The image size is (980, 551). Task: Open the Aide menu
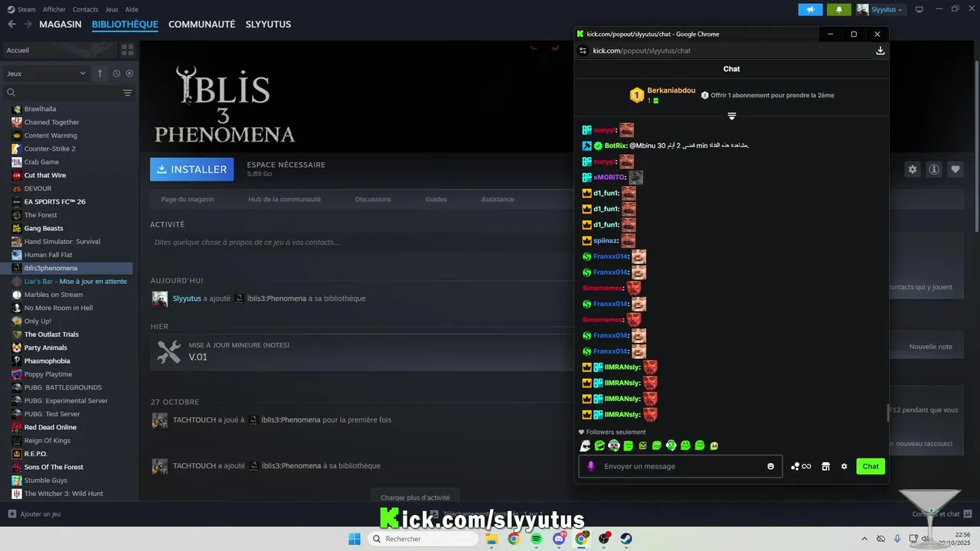[x=132, y=9]
